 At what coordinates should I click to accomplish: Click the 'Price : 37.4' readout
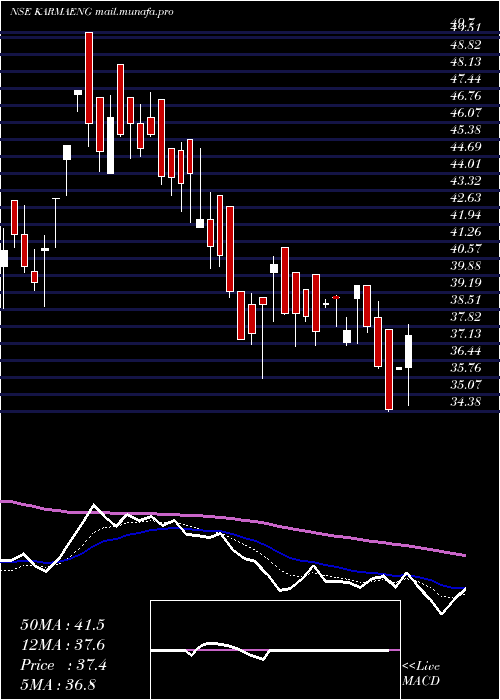(x=63, y=665)
